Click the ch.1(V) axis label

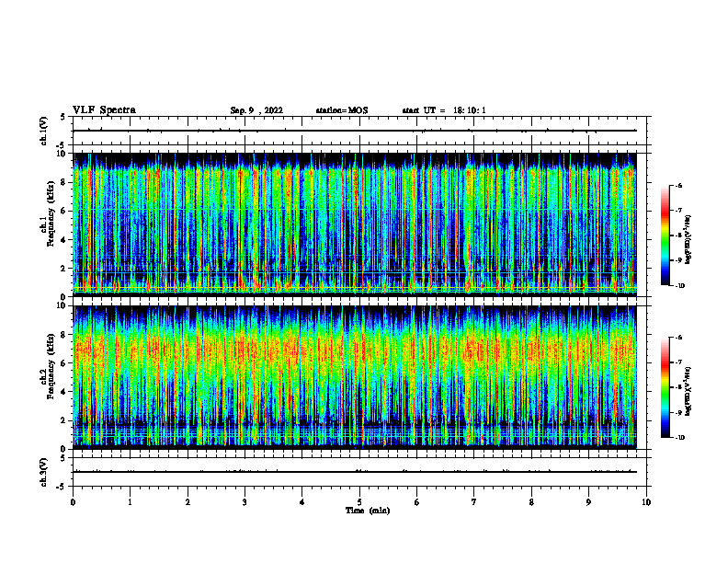[x=43, y=131]
